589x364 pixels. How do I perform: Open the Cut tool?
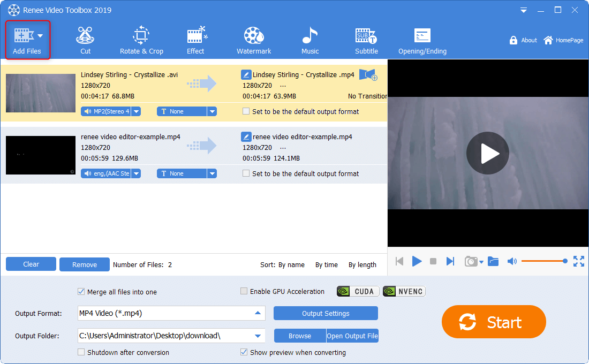coord(85,41)
